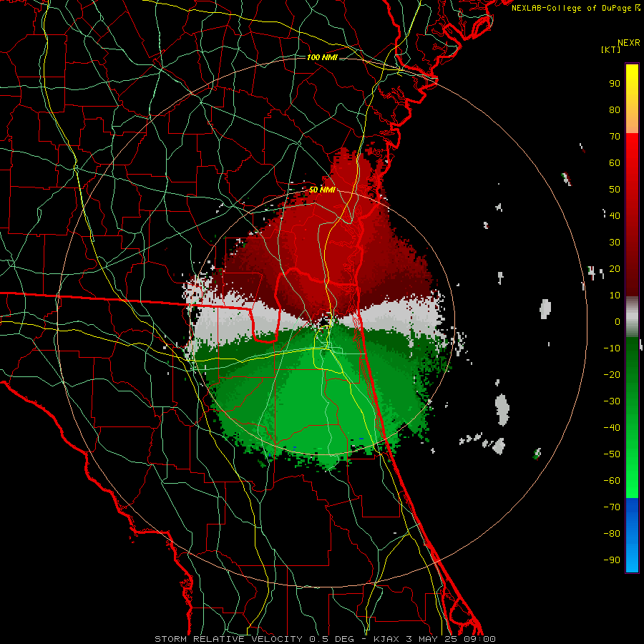
Task: Select the NEXR label above the color scale
Action: tap(629, 43)
